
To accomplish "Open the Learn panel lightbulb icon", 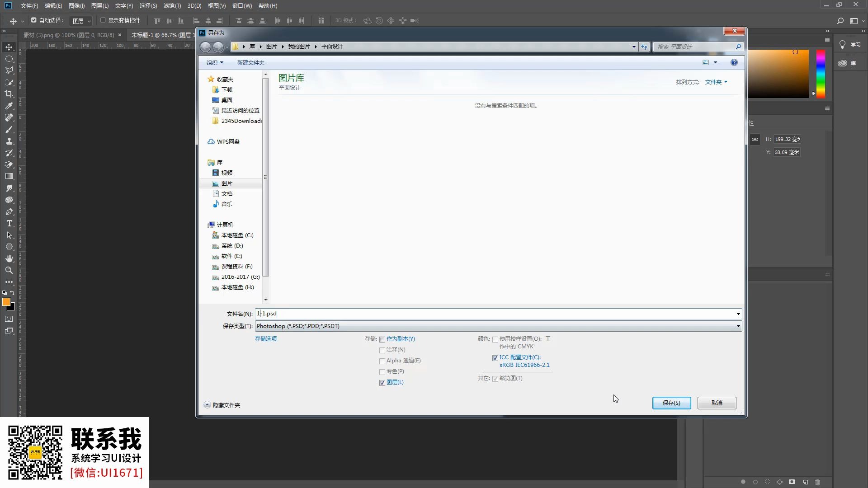I will pyautogui.click(x=842, y=44).
